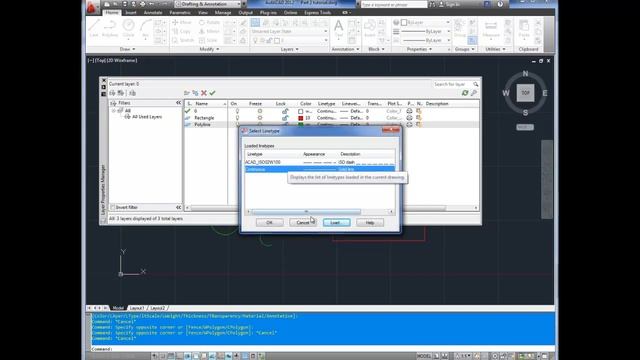Click red Delete Layer icon
The width and height of the screenshot is (640, 360).
click(x=204, y=93)
